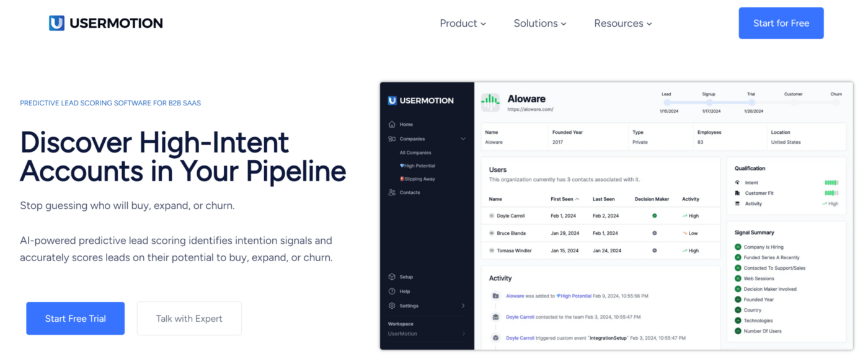Open the Product dropdown menu
This screenshot has width=868, height=364.
pyautogui.click(x=463, y=24)
